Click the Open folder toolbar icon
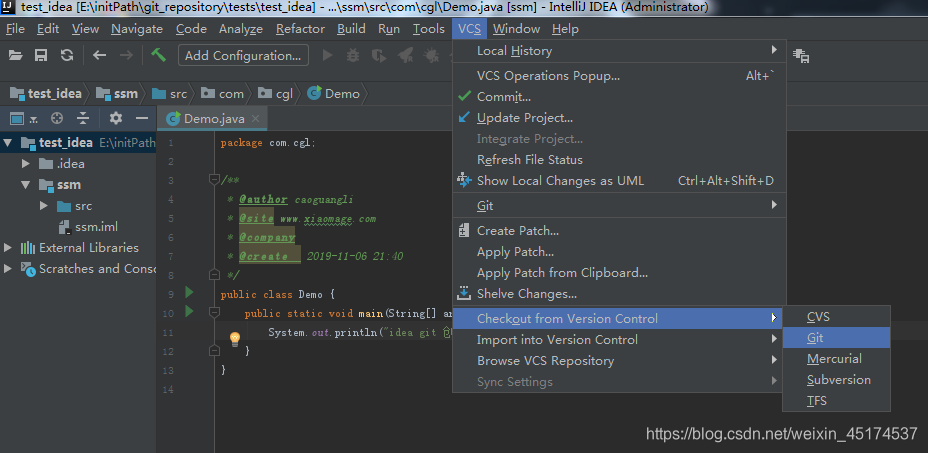 coord(15,56)
